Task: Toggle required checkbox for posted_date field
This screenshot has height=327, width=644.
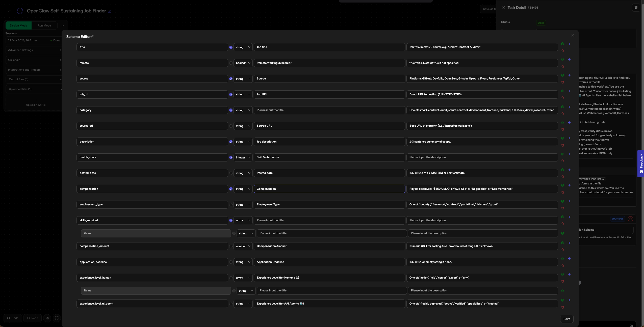Action: click(x=231, y=173)
